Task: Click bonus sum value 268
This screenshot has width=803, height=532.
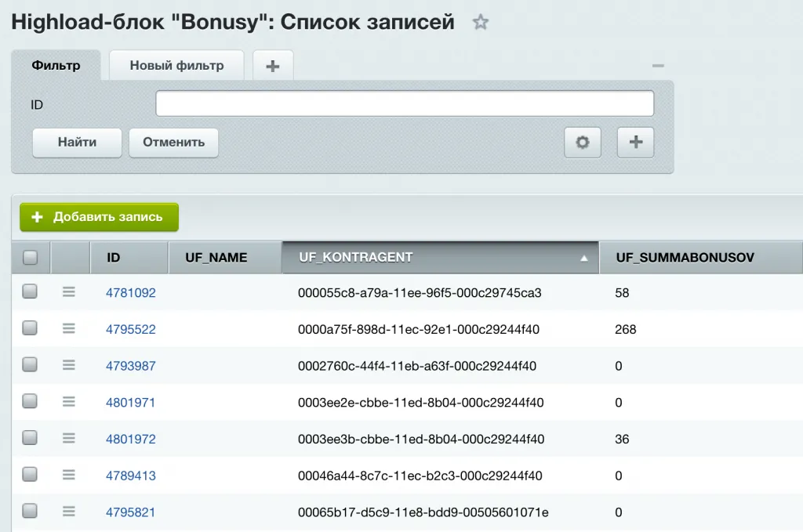Action: coord(625,329)
